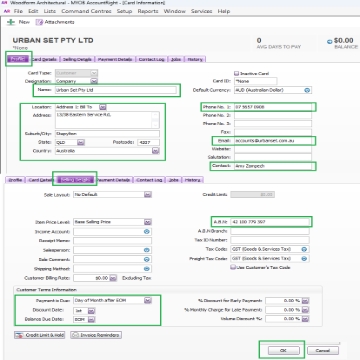Screen dimensions: 360x360
Task: Click the Default Currency lookup arrow icon
Action: point(307,90)
